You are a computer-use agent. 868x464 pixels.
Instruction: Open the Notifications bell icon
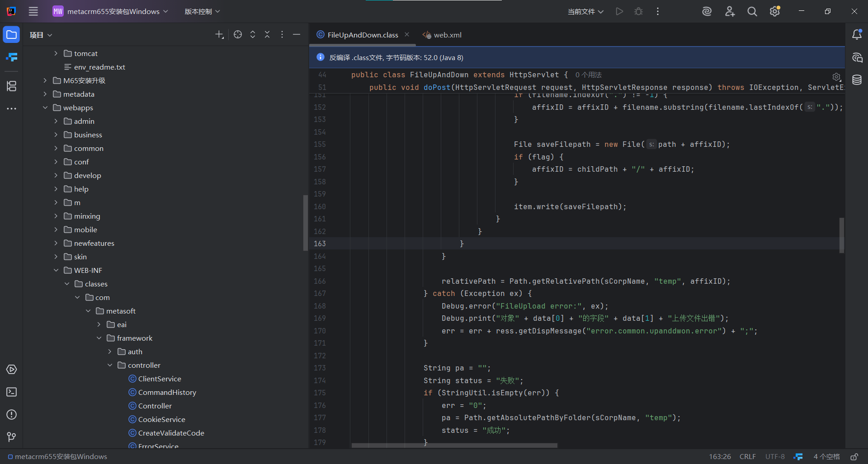click(857, 35)
